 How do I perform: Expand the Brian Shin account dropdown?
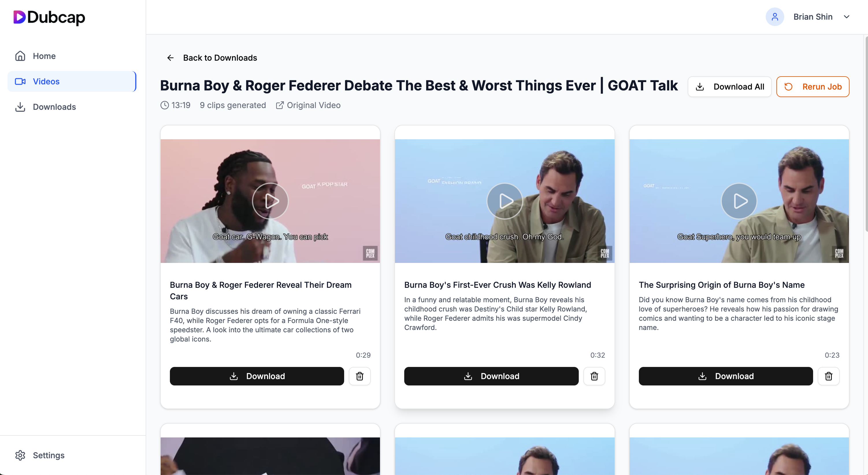coord(846,17)
